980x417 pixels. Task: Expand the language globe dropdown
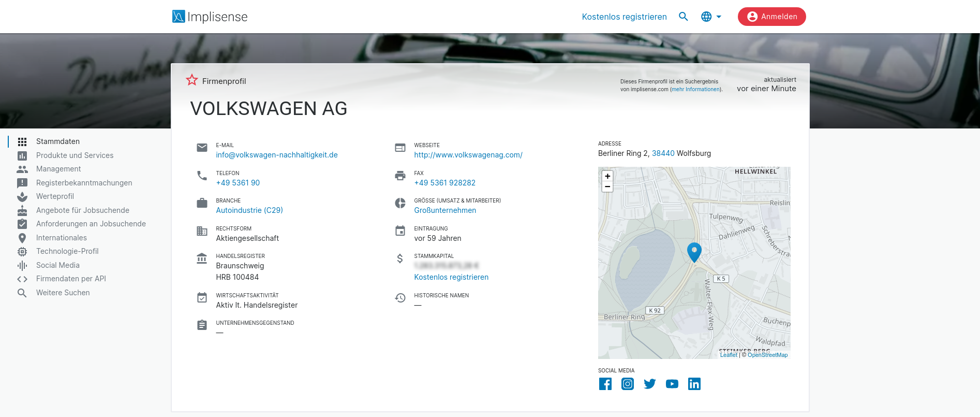(711, 17)
